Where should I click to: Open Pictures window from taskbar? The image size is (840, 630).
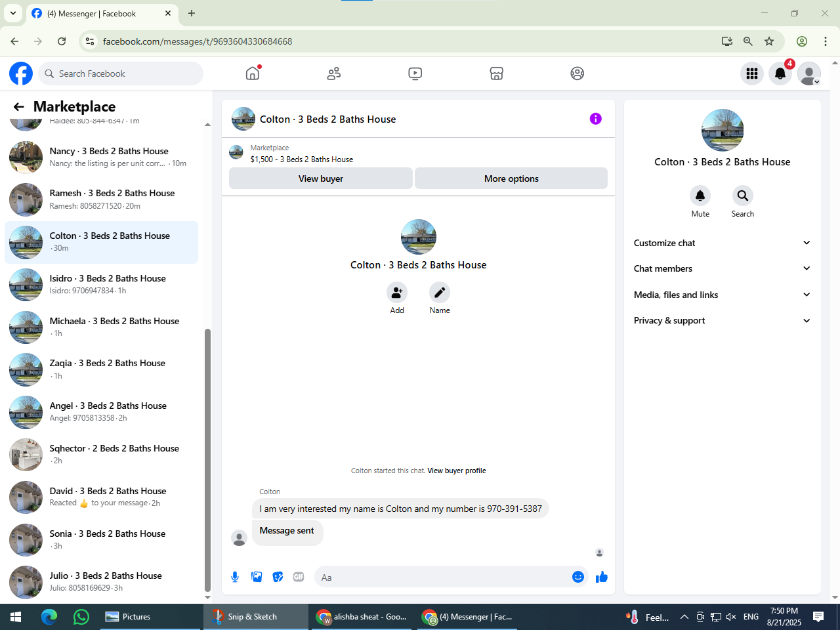(x=151, y=617)
